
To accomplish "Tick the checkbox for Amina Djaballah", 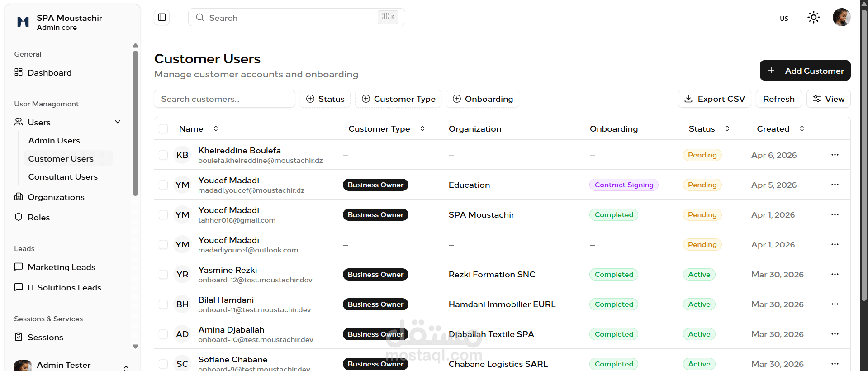I will click(x=163, y=334).
